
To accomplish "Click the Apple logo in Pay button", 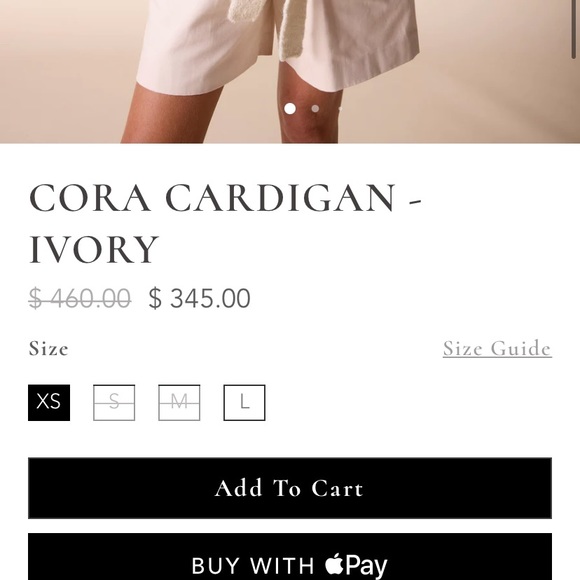I will point(334,564).
